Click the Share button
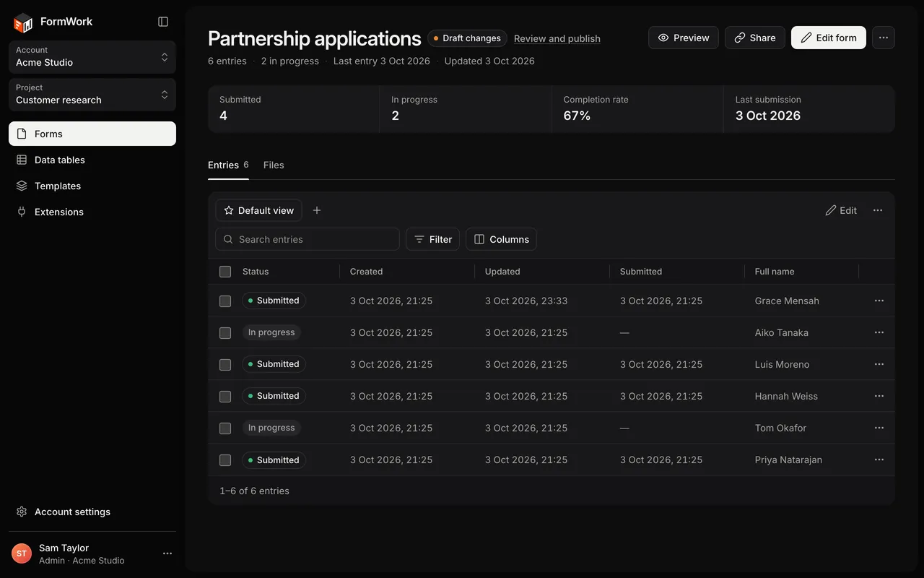Image resolution: width=924 pixels, height=578 pixels. click(755, 38)
